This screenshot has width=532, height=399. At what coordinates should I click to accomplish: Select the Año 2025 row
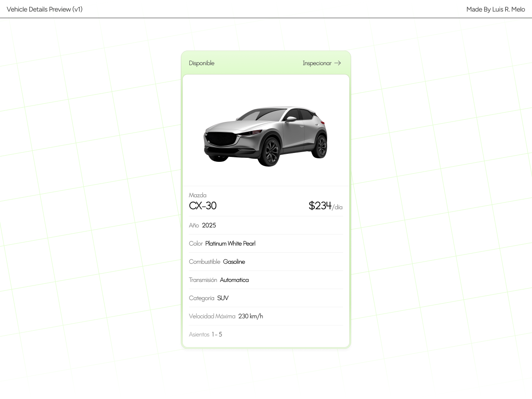click(203, 225)
